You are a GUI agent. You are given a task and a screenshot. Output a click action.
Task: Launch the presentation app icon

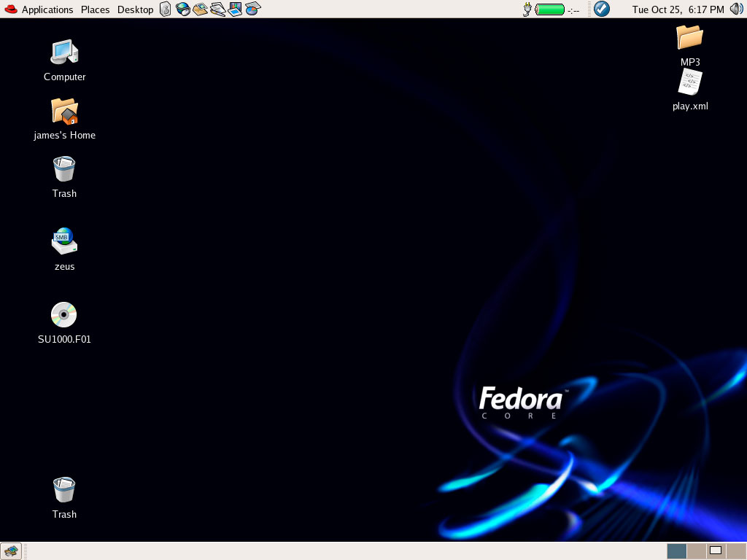tap(235, 9)
